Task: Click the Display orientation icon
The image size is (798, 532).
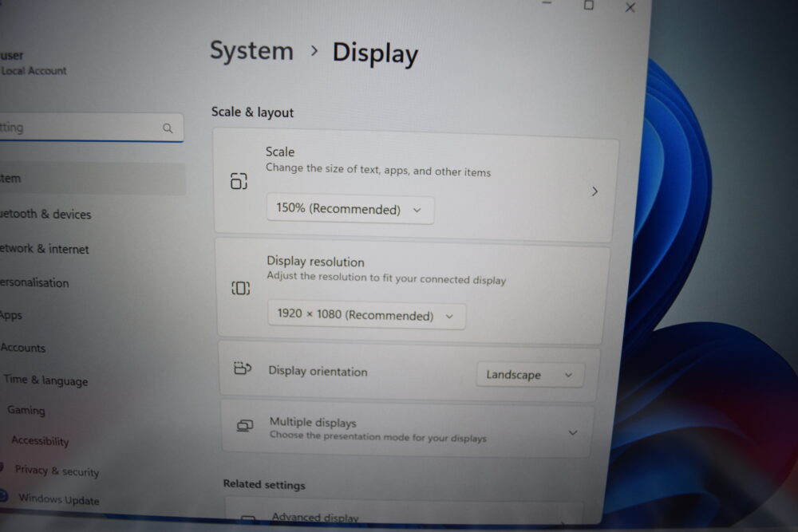Action: click(x=243, y=368)
